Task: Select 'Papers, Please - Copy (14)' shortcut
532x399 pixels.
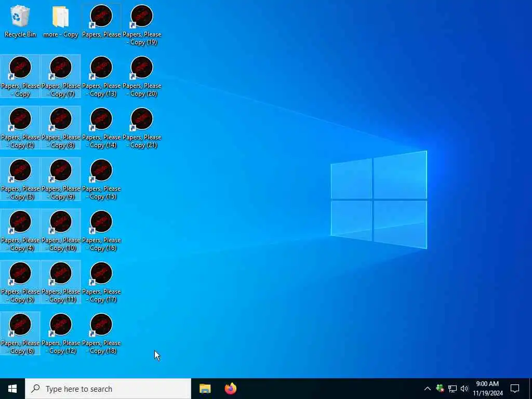Action: click(x=101, y=128)
